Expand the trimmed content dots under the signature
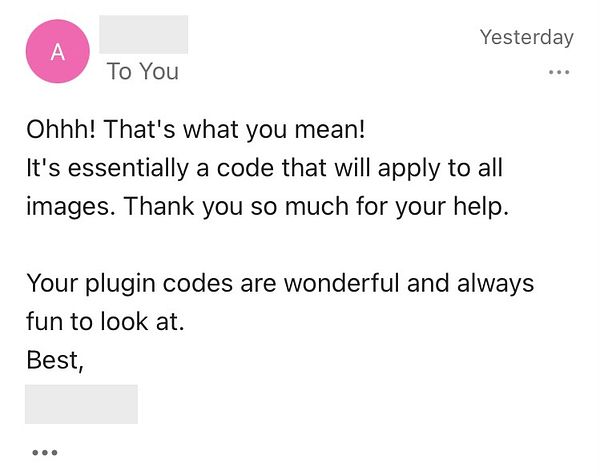Screen dimensions: 600x476 coord(45,453)
